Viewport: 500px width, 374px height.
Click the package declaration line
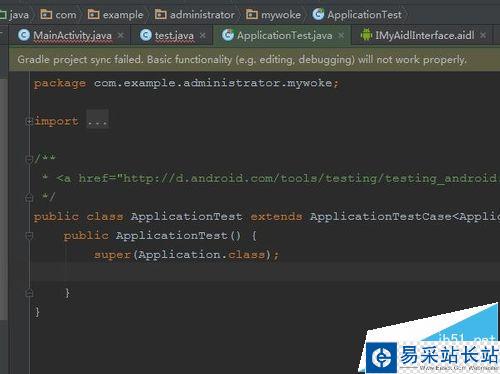point(186,83)
